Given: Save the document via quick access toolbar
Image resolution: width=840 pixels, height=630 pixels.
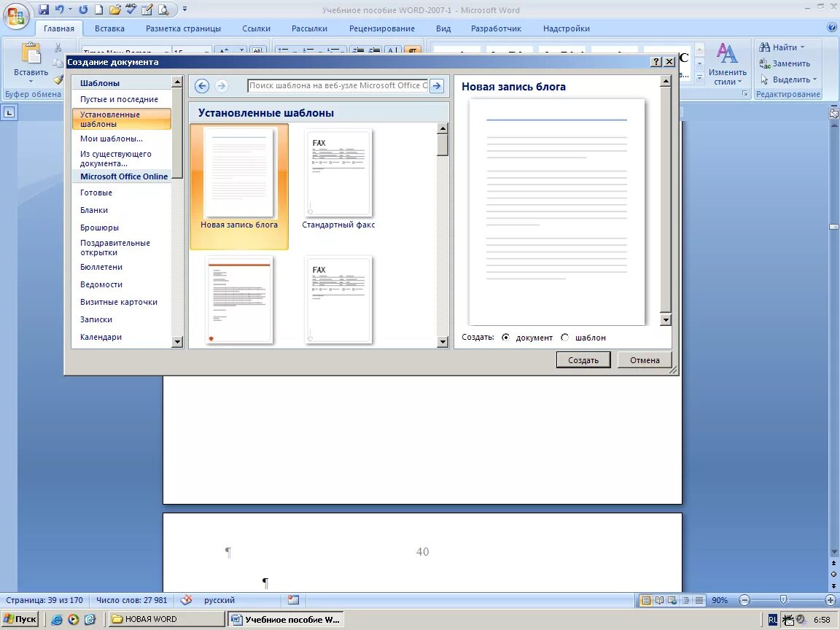Looking at the screenshot, I should (44, 9).
